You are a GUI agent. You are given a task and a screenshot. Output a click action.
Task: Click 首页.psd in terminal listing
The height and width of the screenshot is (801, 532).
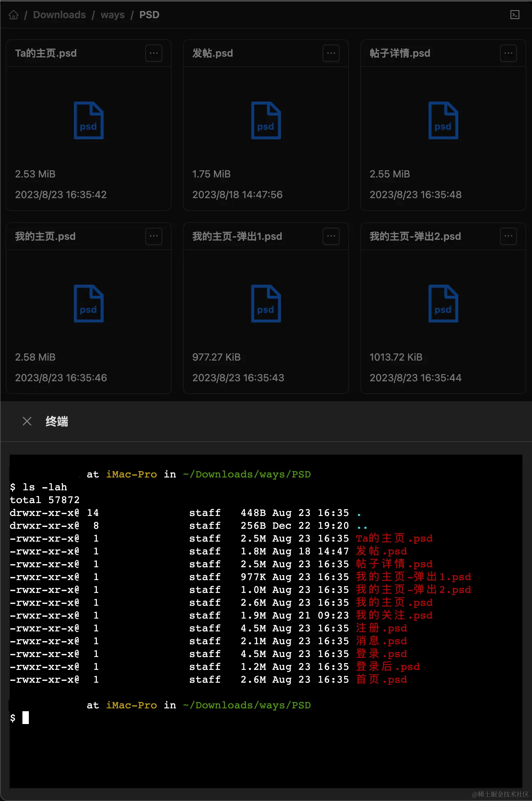pyautogui.click(x=381, y=679)
